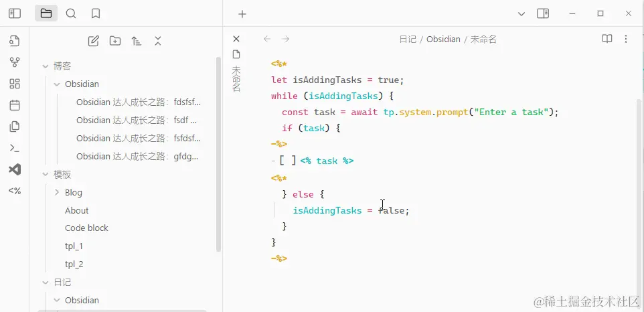Expand the Blog folder
644x312 pixels.
[x=57, y=193]
